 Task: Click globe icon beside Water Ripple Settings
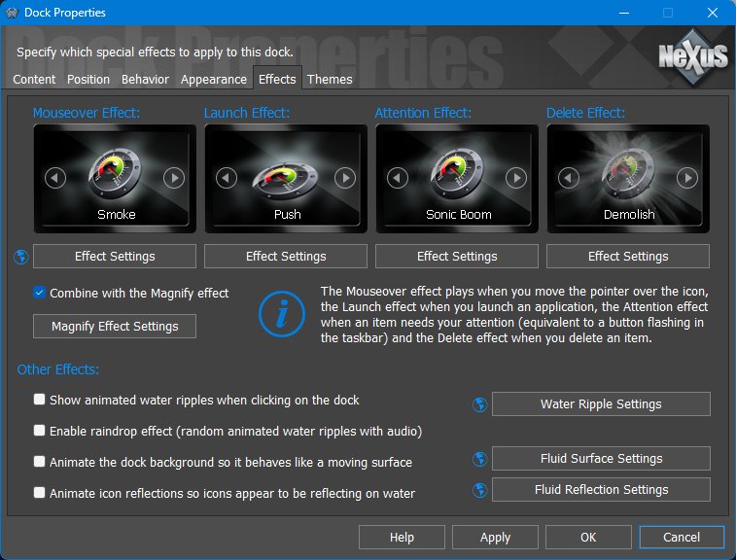coord(479,404)
